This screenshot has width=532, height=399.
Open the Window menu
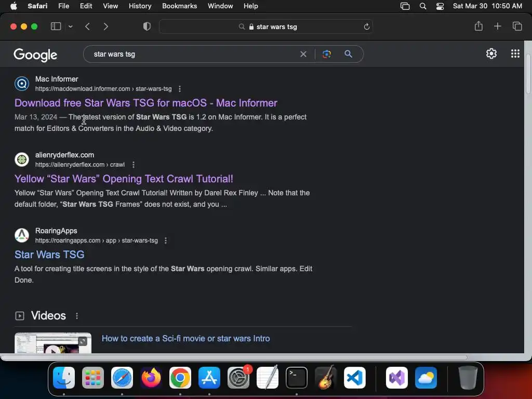point(220,6)
